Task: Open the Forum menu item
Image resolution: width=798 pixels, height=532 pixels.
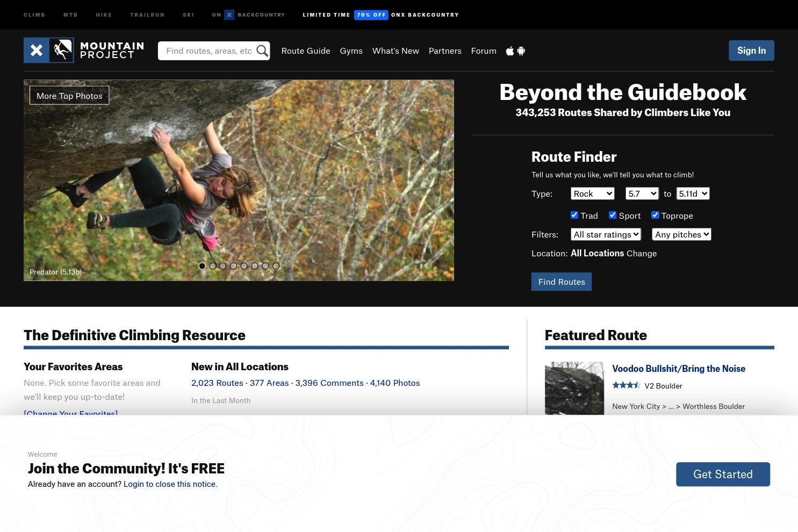Action: (x=484, y=51)
